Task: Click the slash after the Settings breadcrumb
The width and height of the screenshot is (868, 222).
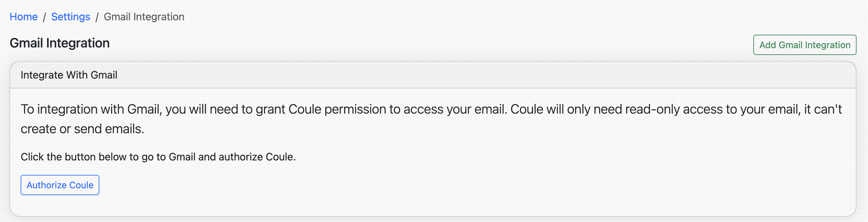Action: 97,17
